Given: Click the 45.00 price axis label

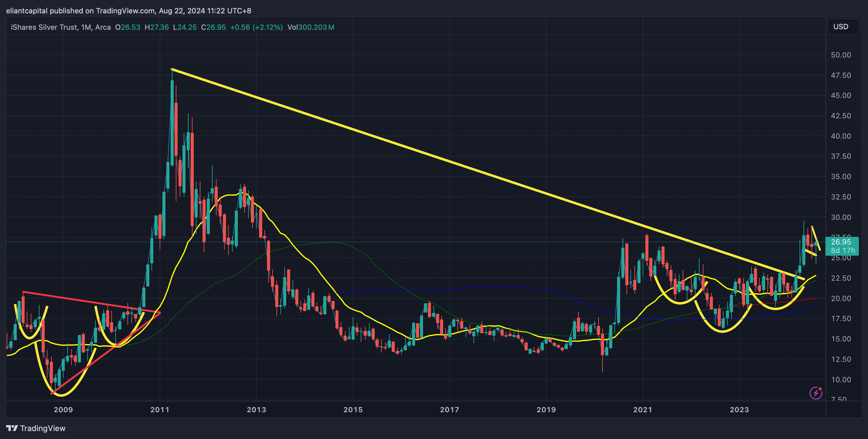Looking at the screenshot, I should pos(841,95).
